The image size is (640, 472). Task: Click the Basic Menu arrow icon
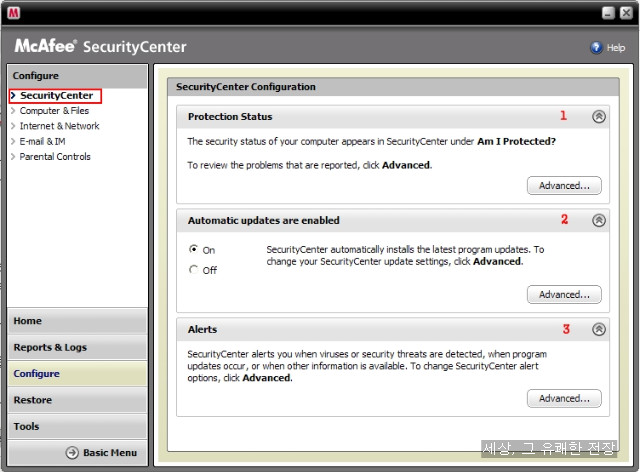coord(72,453)
